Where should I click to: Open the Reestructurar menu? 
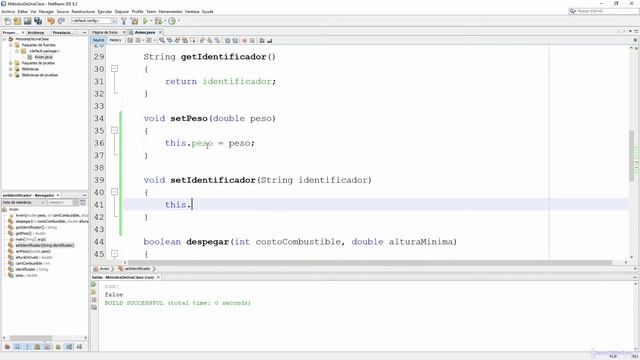click(x=83, y=11)
